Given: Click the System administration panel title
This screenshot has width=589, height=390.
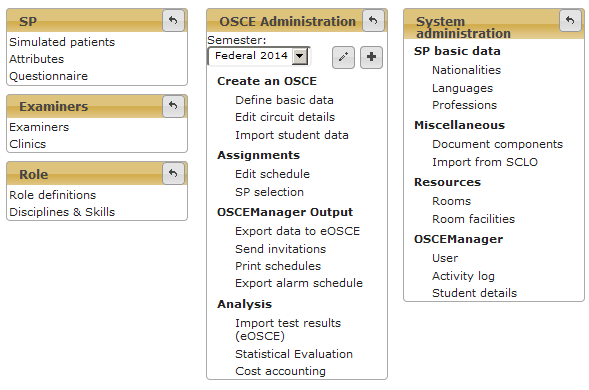Looking at the screenshot, I should pos(463,27).
